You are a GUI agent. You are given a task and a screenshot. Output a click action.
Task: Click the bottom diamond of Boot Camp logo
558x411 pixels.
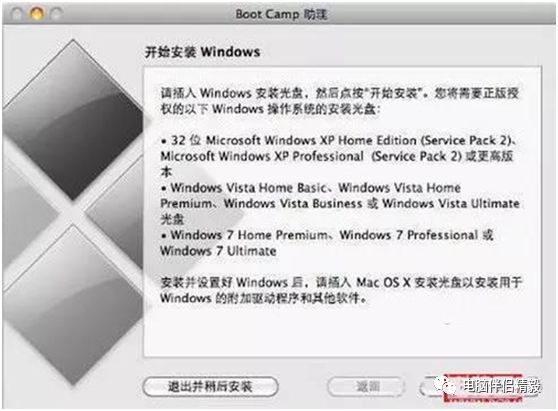click(x=73, y=304)
